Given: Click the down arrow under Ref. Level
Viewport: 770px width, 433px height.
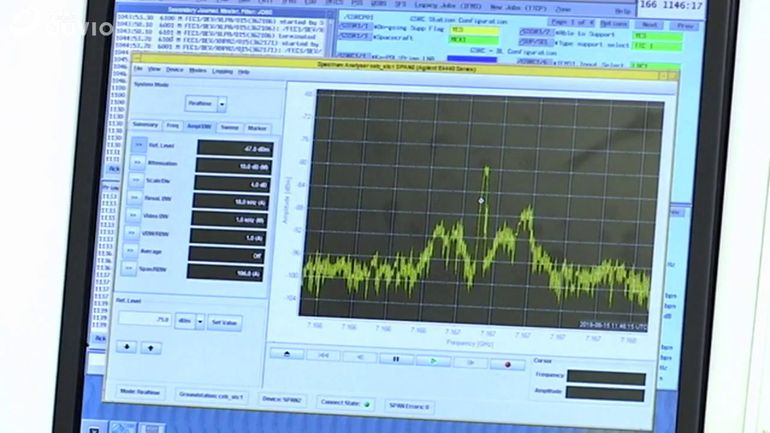Looking at the screenshot, I should [128, 347].
